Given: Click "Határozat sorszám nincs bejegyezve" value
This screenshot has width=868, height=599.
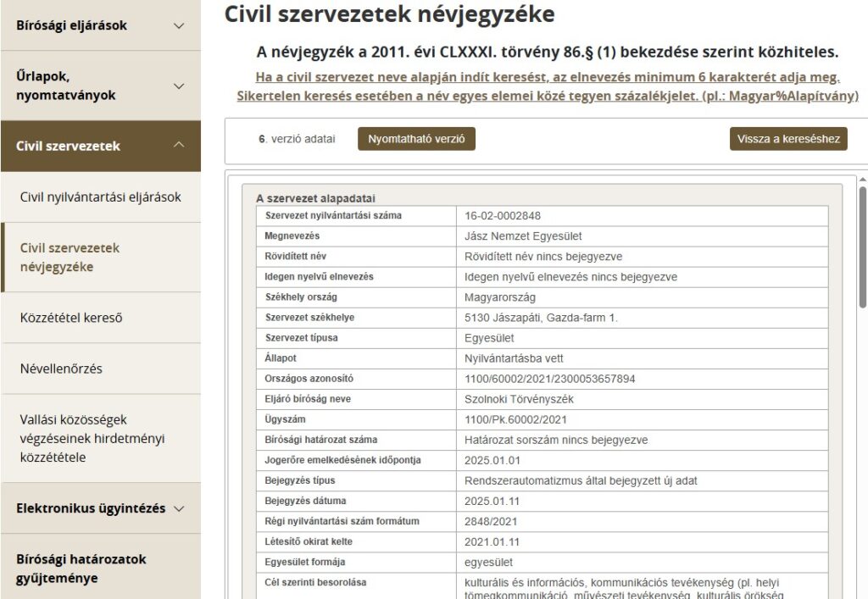Looking at the screenshot, I should click(556, 441).
